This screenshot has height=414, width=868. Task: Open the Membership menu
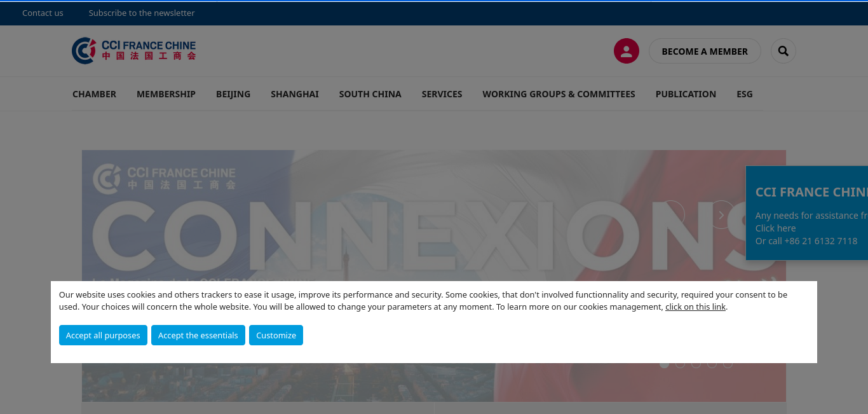coord(166,94)
